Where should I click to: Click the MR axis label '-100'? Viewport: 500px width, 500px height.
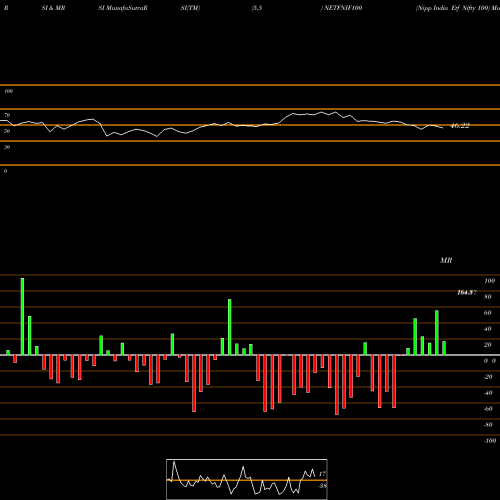pyautogui.click(x=490, y=441)
